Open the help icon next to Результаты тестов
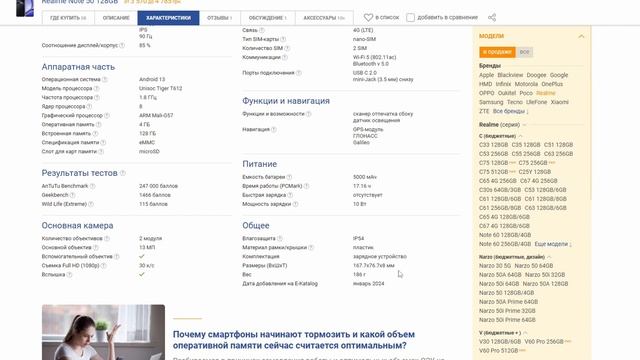This screenshot has height=360, width=640. 123,173
